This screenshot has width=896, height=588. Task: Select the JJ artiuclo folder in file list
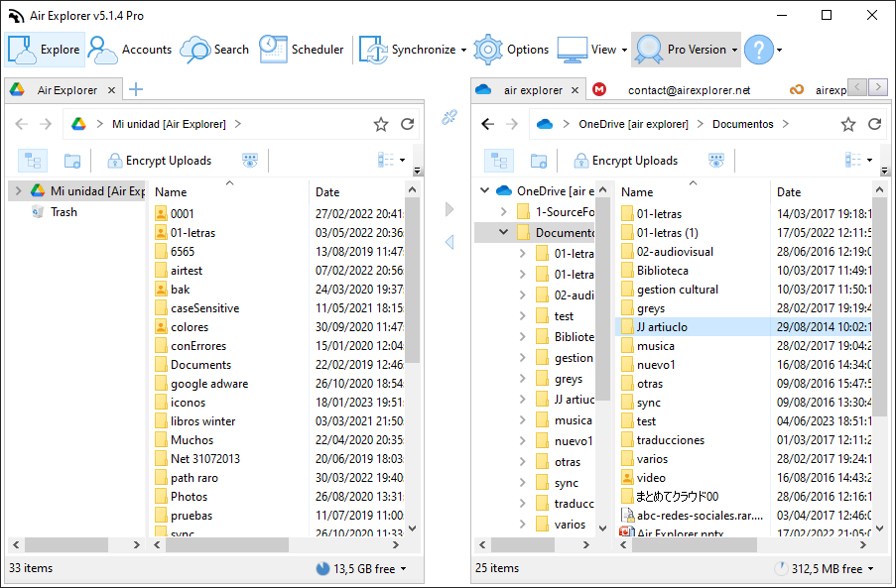click(x=662, y=327)
